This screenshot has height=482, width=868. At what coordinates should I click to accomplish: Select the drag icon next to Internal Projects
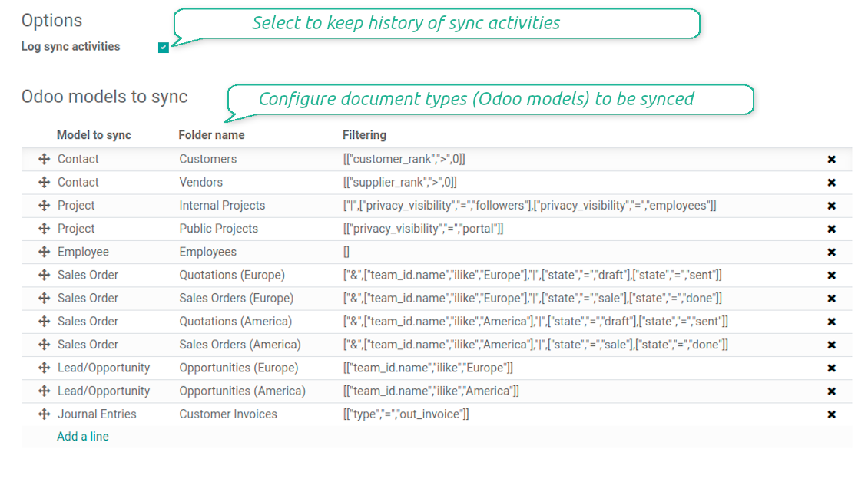pyautogui.click(x=44, y=205)
